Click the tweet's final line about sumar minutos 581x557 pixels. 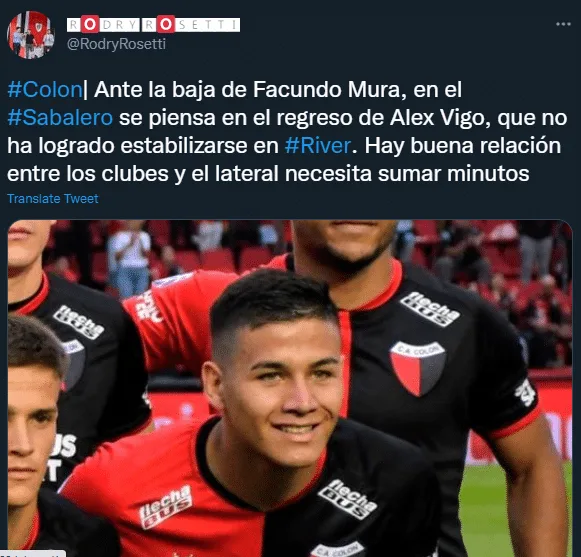pos(268,173)
